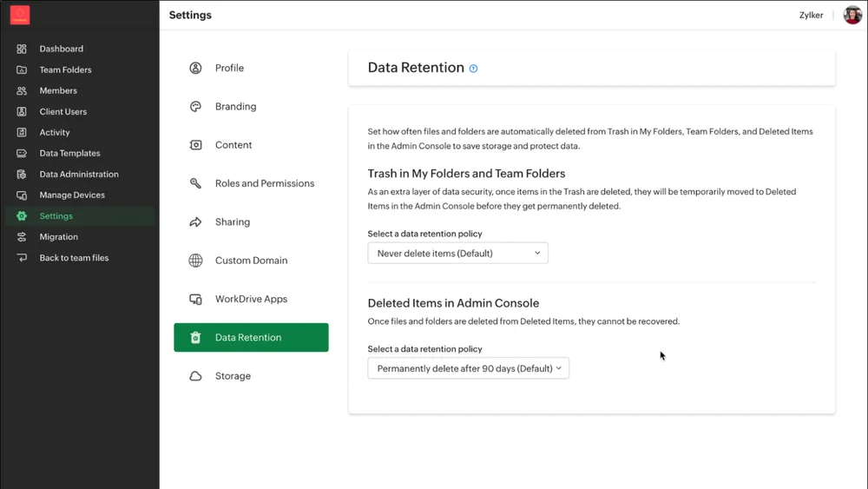The width and height of the screenshot is (868, 489).
Task: Open the Storage cloud icon
Action: [195, 376]
